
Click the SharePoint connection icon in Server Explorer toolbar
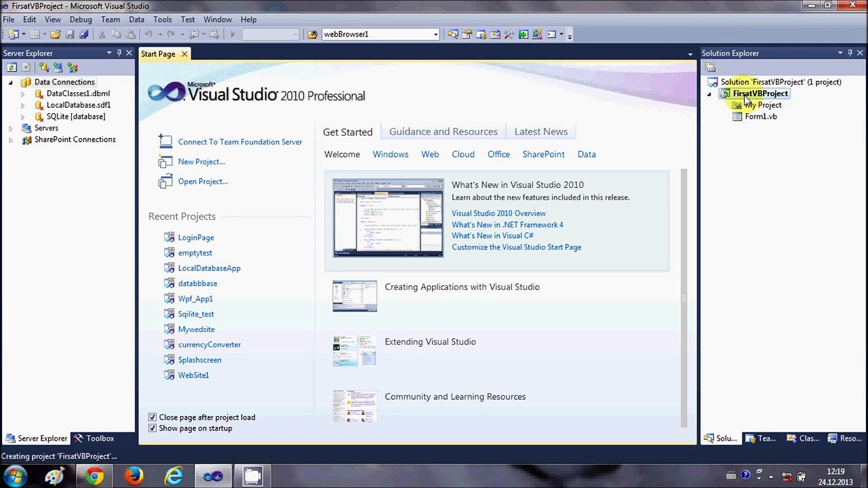coord(73,67)
